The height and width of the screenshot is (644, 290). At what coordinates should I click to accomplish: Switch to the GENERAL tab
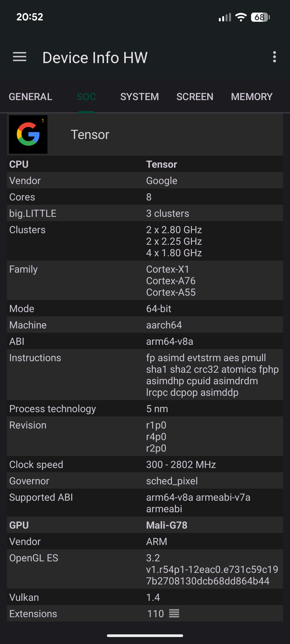coord(30,97)
